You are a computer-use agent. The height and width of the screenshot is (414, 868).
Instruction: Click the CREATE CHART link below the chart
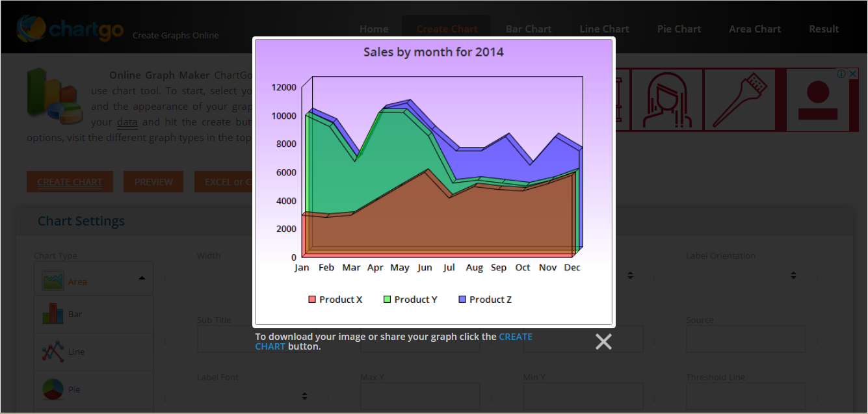click(x=515, y=337)
